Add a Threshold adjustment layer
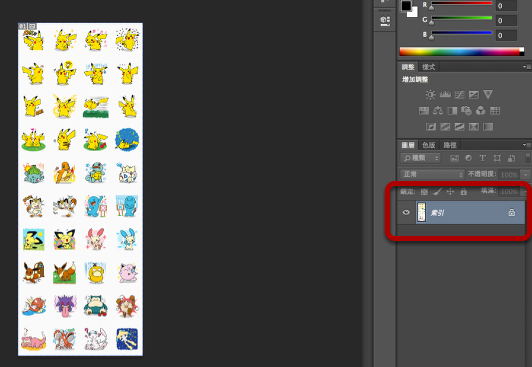The height and width of the screenshot is (367, 532). pos(459,127)
